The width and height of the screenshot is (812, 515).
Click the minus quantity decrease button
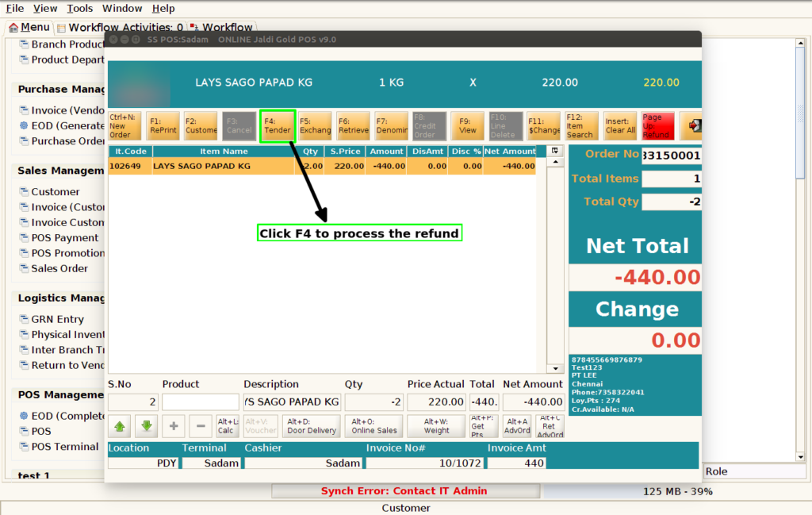[201, 426]
